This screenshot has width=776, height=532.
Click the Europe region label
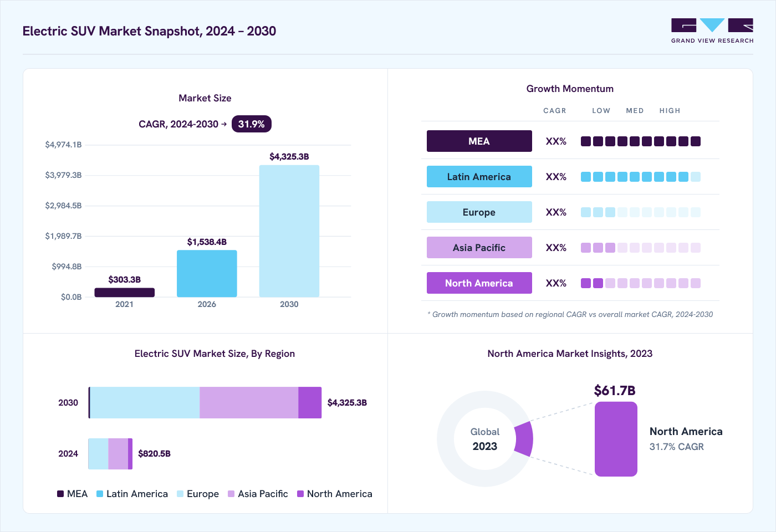(479, 212)
